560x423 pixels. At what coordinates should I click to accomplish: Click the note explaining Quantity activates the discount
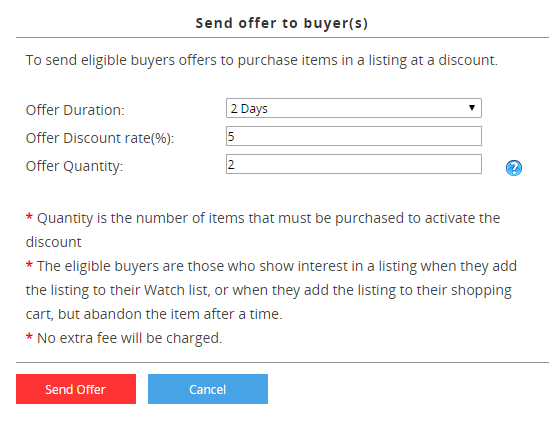263,230
